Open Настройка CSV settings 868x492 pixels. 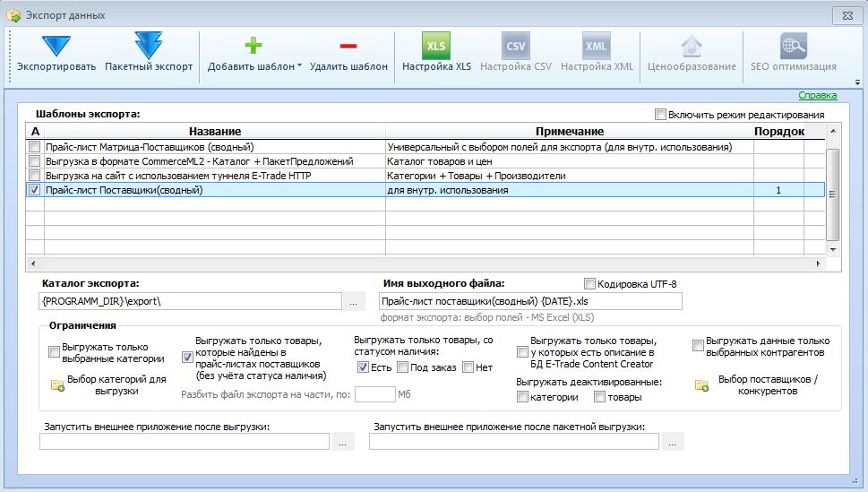point(515,53)
